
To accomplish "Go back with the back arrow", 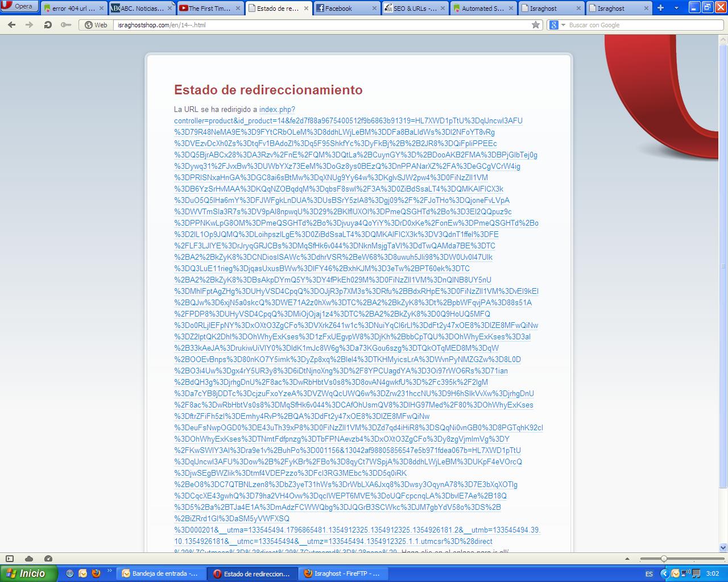I will pos(12,25).
